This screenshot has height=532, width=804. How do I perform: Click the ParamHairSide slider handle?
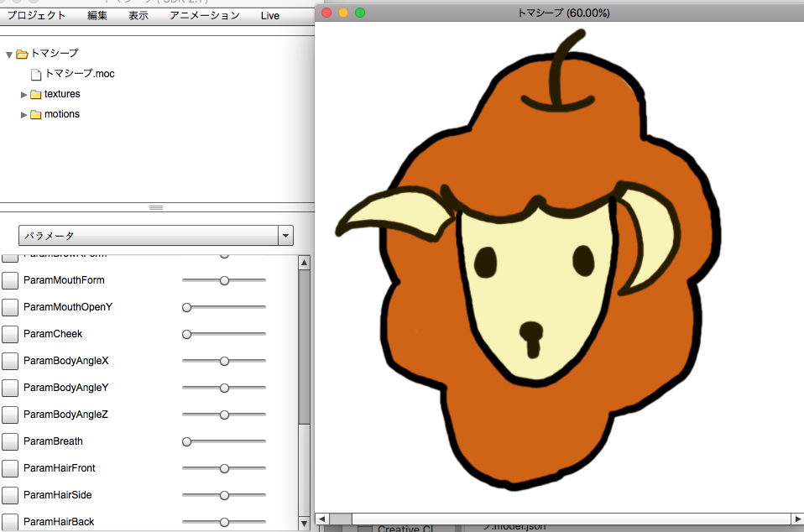click(224, 495)
